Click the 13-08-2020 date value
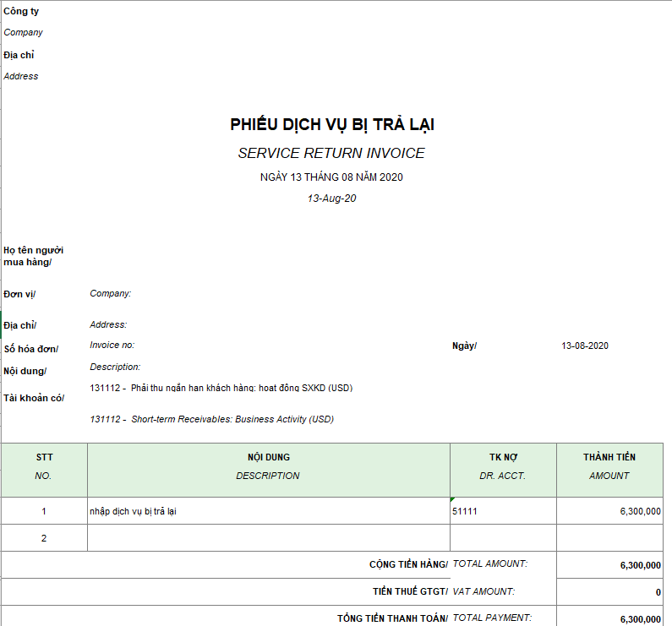Image resolution: width=672 pixels, height=626 pixels. coord(585,346)
